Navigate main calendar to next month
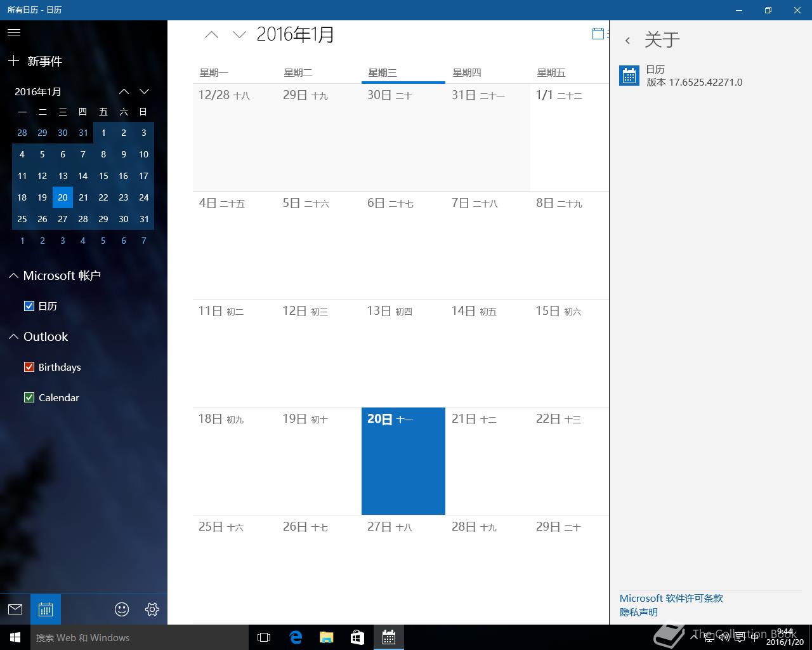The image size is (812, 650). click(239, 35)
